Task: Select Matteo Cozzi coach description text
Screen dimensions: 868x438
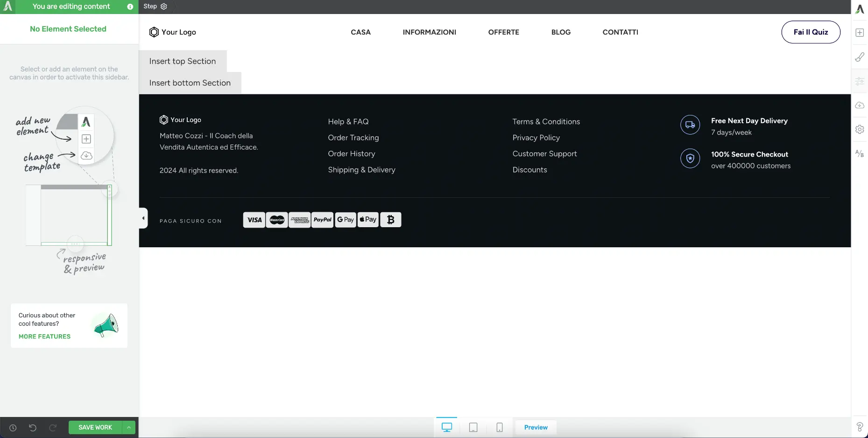Action: [209, 141]
